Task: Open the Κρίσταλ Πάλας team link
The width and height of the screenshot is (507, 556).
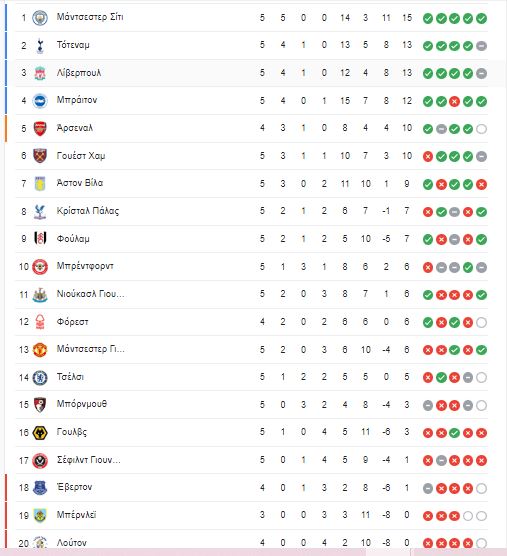Action: coord(88,211)
